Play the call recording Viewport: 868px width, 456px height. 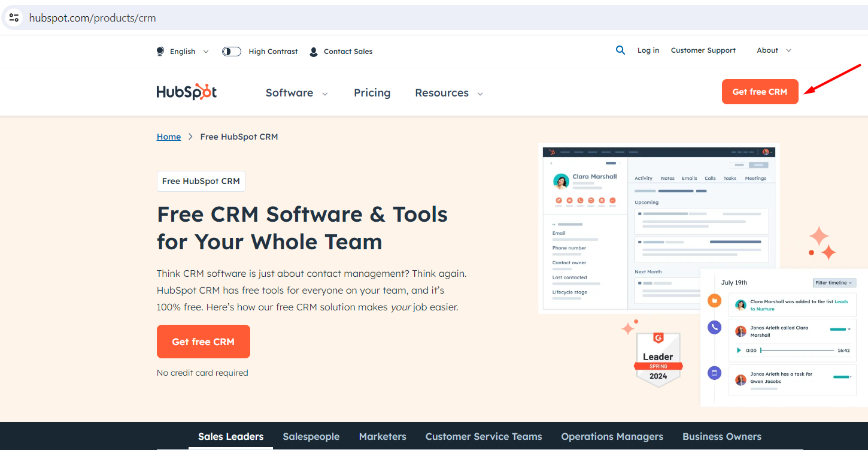pyautogui.click(x=739, y=351)
